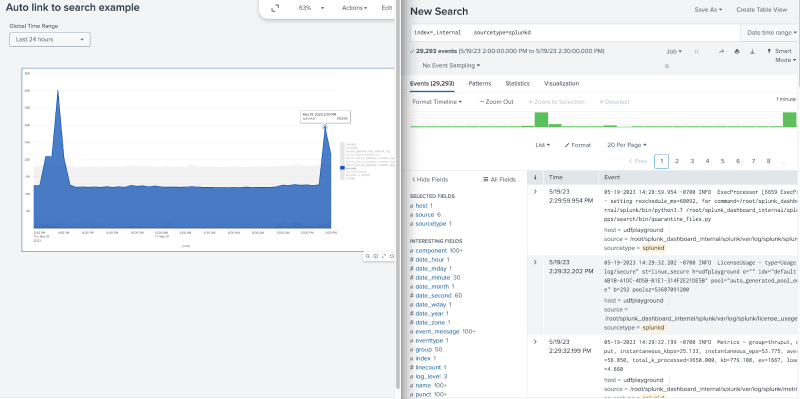Viewport: 800px width, 399px height.
Task: Click the linecount interesting field
Action: [428, 367]
